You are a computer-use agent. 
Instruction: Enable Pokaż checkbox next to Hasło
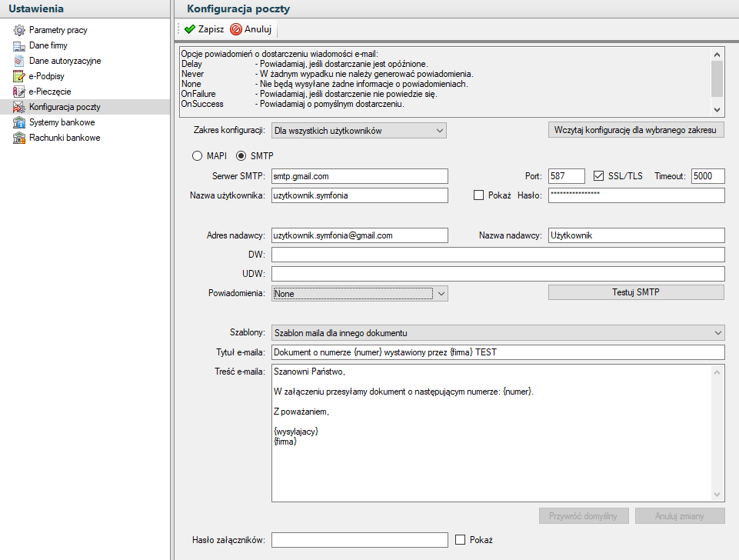(478, 195)
